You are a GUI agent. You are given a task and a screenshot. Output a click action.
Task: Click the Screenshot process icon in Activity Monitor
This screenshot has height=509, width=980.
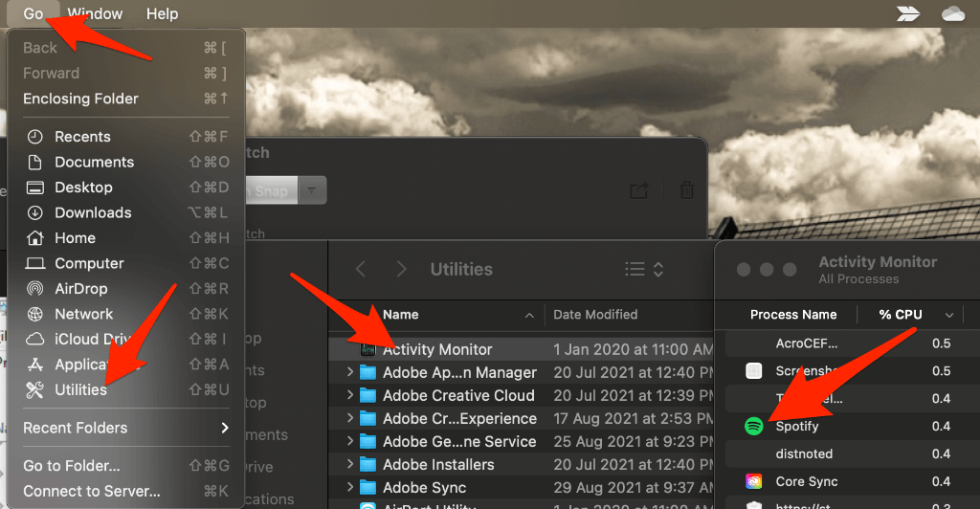[754, 371]
